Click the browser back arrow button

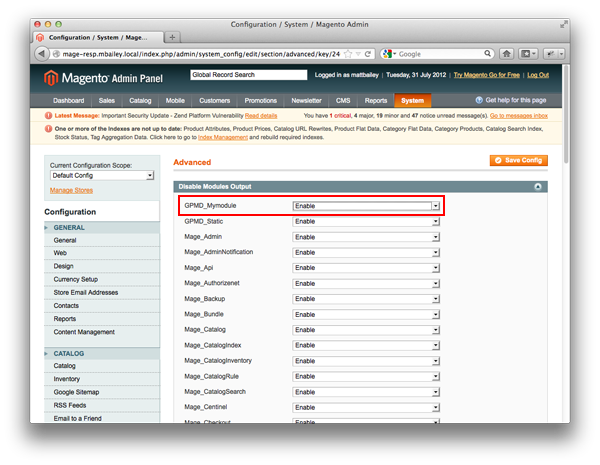click(41, 54)
